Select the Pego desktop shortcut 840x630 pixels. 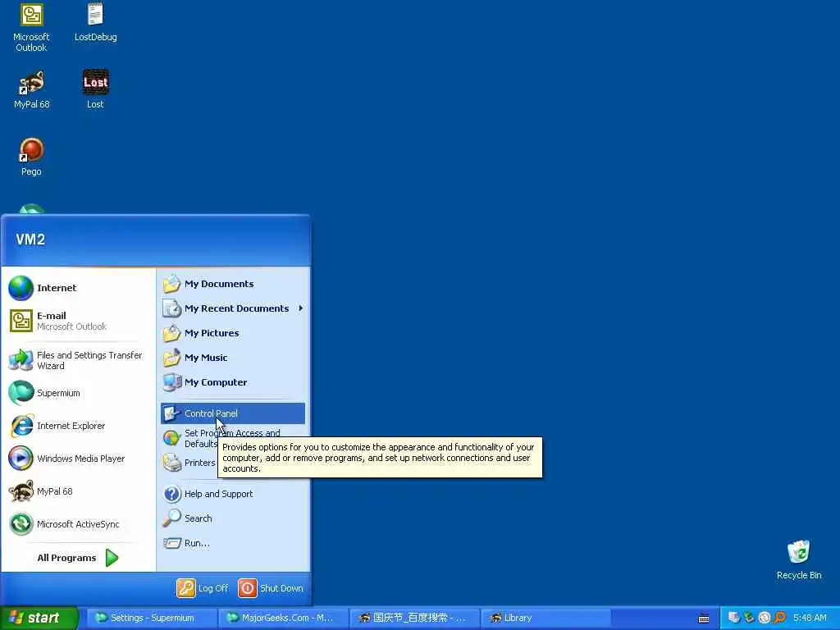(31, 157)
